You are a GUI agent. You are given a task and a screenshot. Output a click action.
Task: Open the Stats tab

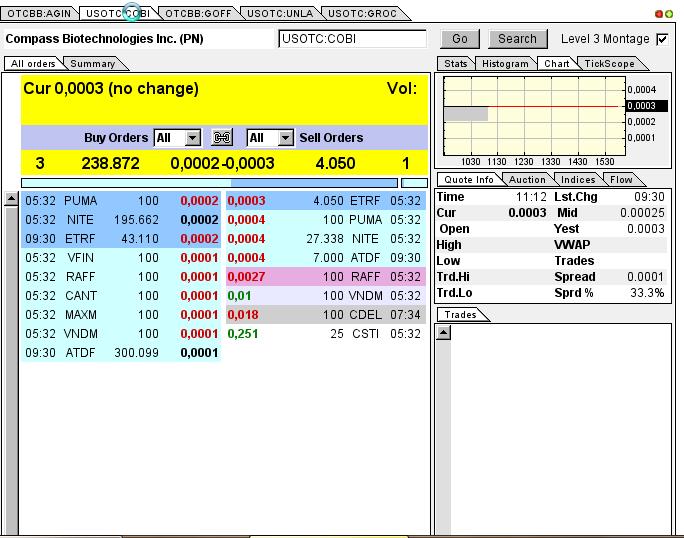(455, 64)
